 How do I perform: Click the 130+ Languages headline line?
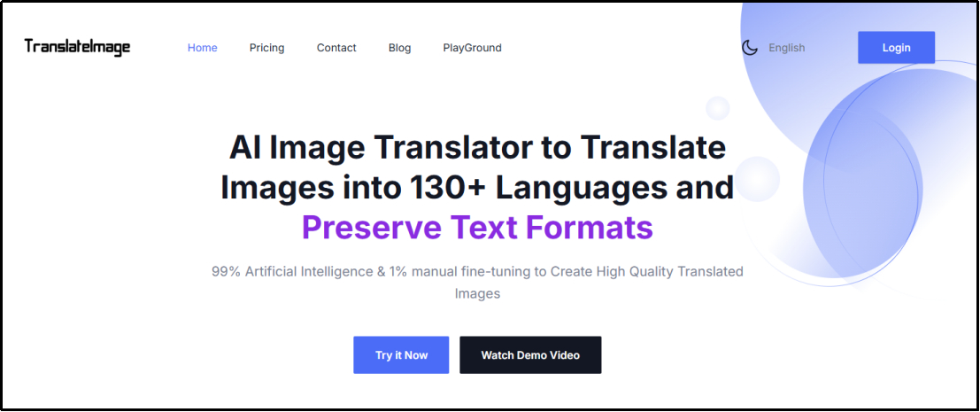(x=477, y=187)
